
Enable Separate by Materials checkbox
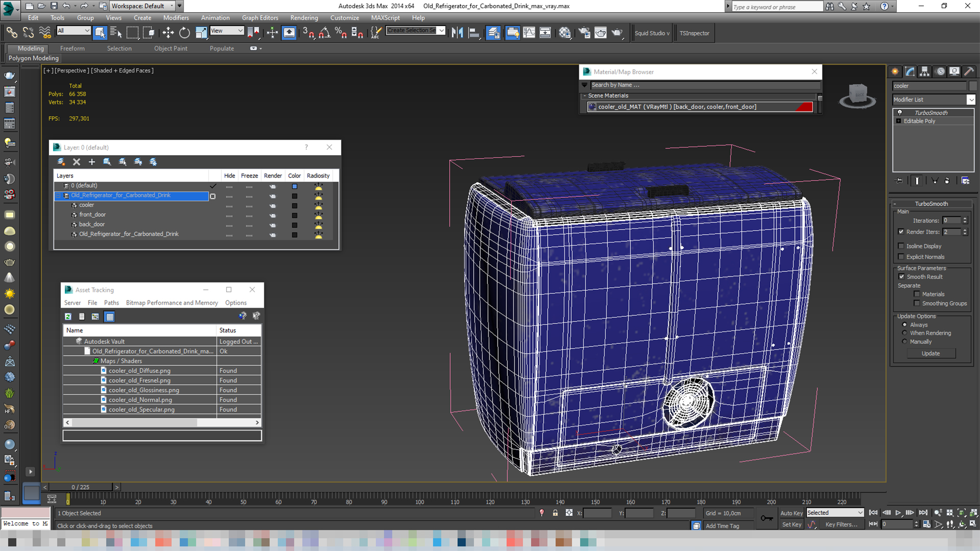[x=917, y=294]
